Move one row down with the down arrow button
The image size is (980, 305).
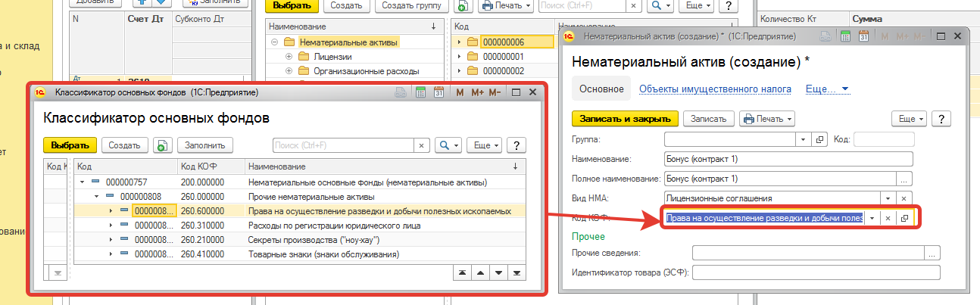pyautogui.click(x=498, y=272)
